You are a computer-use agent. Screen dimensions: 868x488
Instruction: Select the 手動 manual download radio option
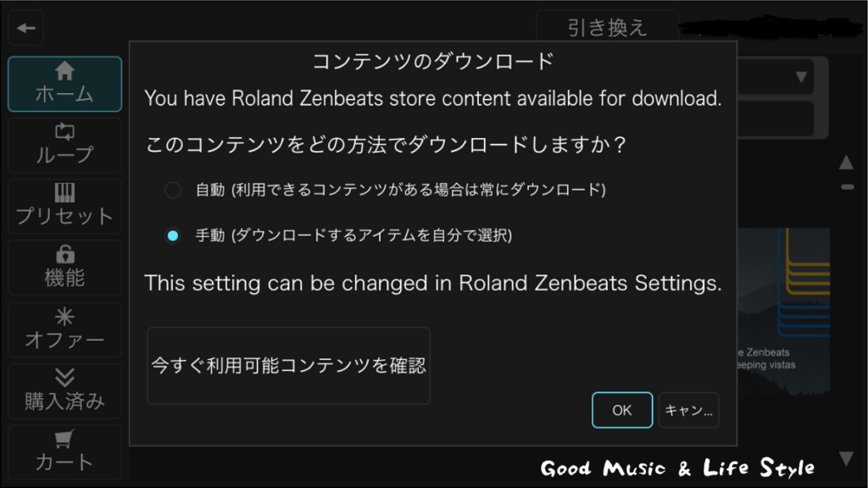point(173,236)
